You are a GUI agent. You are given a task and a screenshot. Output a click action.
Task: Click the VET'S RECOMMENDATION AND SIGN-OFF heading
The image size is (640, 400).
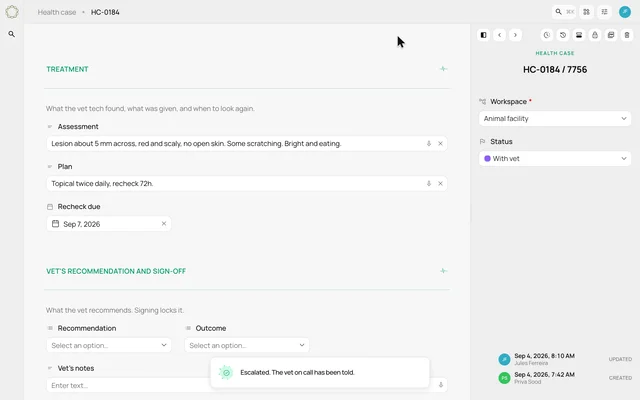tap(116, 271)
